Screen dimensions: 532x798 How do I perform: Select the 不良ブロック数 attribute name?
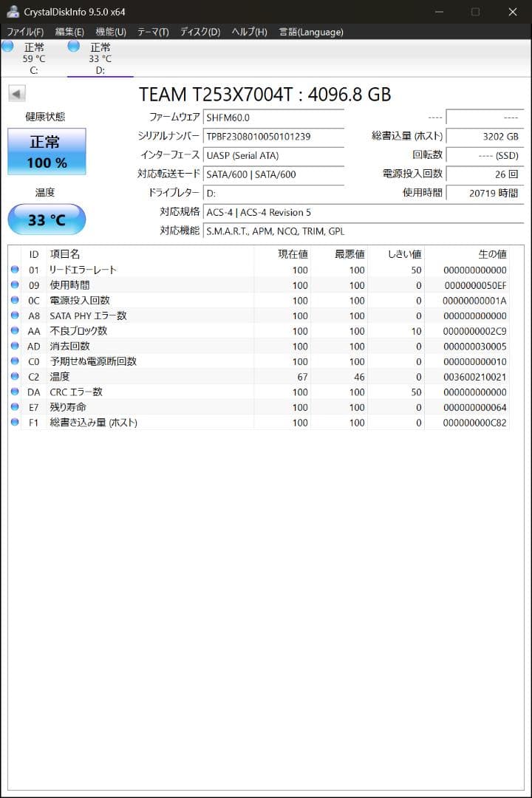(x=78, y=331)
